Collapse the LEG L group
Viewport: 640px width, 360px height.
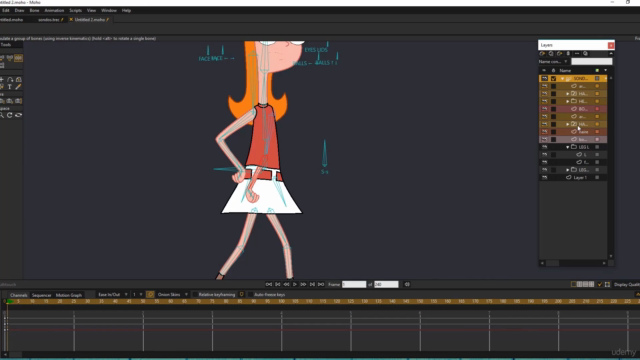click(567, 147)
